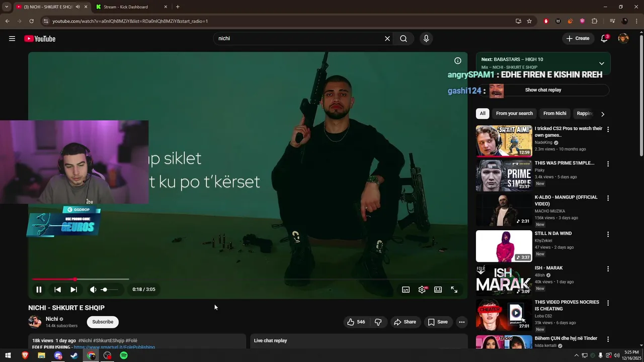Expand the Mix playlist panel chevron
Image resolution: width=644 pixels, height=362 pixels.
(601, 63)
